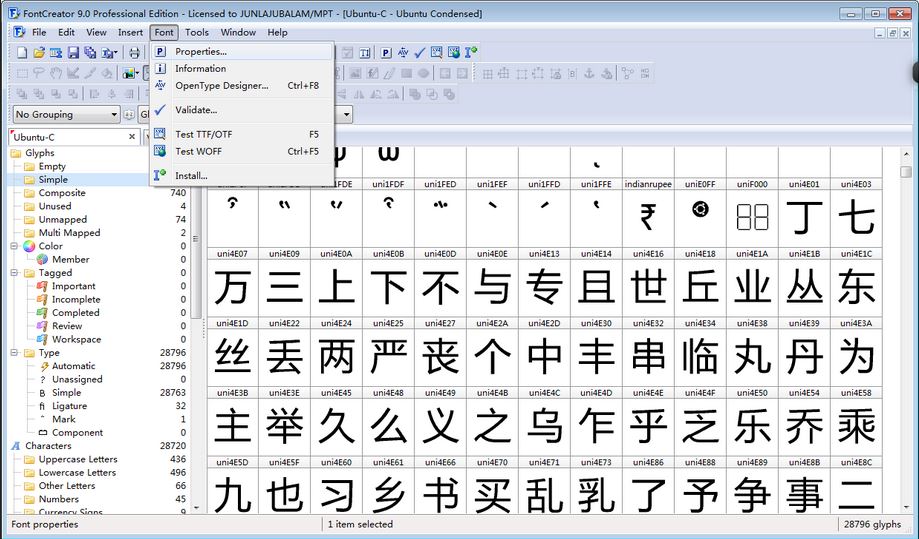This screenshot has width=919, height=539.
Task: Clear the Ubuntu-C tab with X button
Action: [132, 137]
